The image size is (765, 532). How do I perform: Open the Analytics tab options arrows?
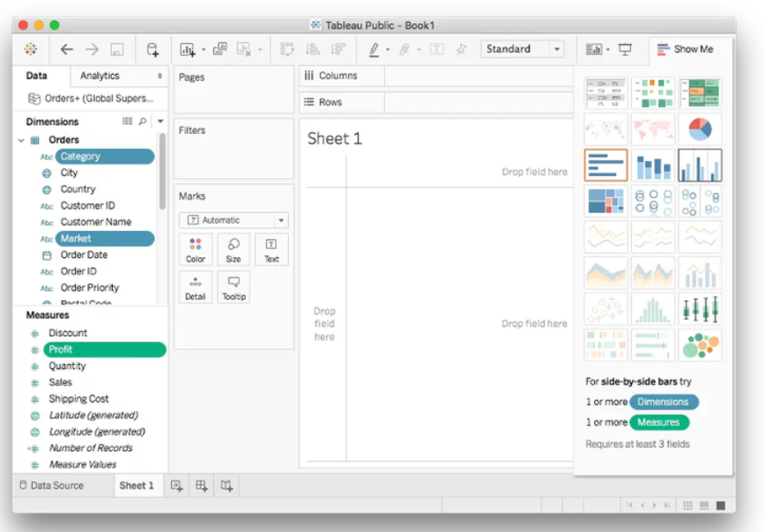160,76
